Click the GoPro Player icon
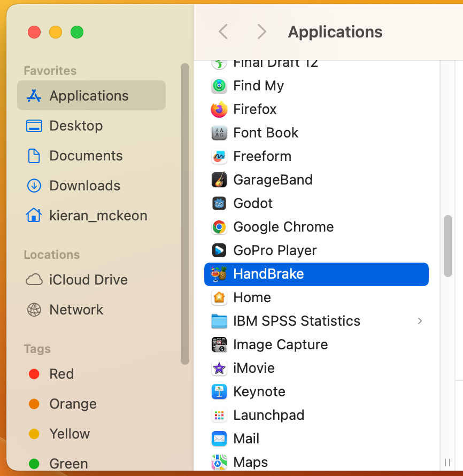This screenshot has width=463, height=476. pos(219,250)
